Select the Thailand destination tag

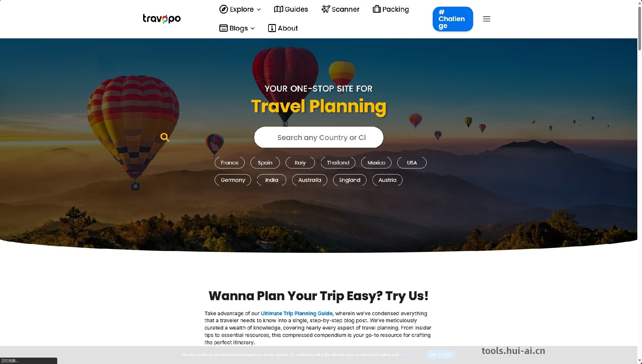point(338,163)
